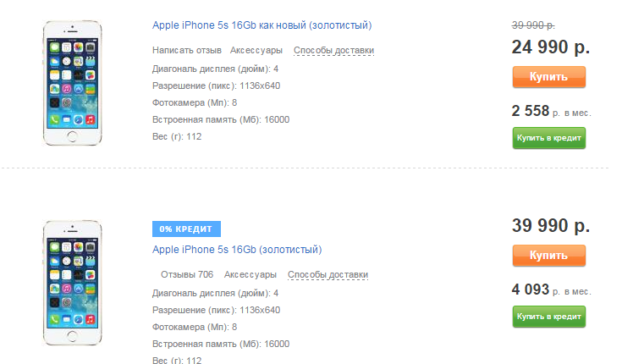Click the large 39 990 р. price

551,225
